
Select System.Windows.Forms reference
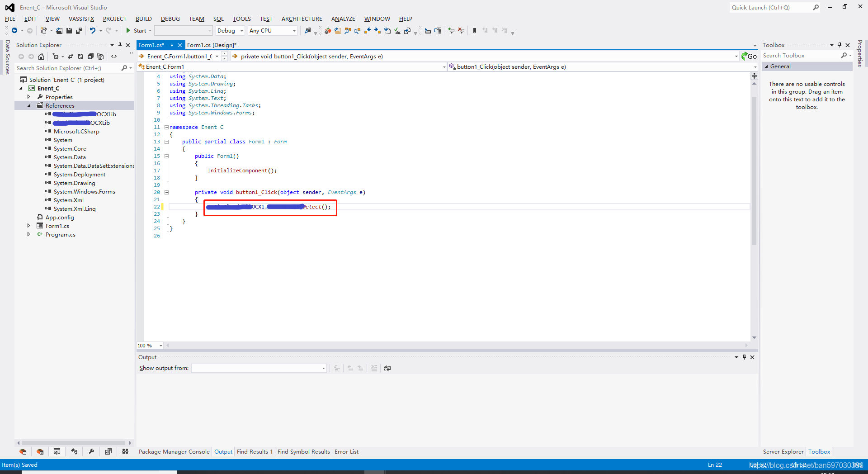[84, 191]
